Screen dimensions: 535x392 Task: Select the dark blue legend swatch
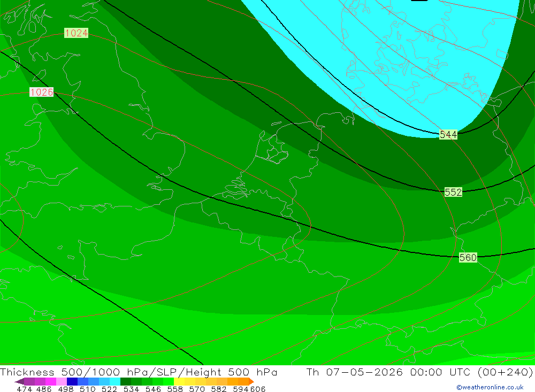pos(72,381)
